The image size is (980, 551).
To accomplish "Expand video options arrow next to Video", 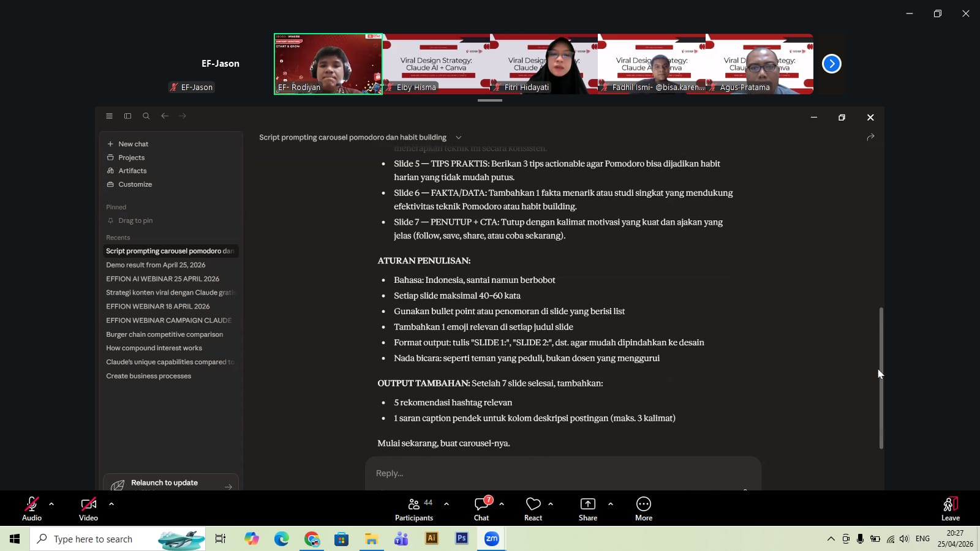I will 111,504.
